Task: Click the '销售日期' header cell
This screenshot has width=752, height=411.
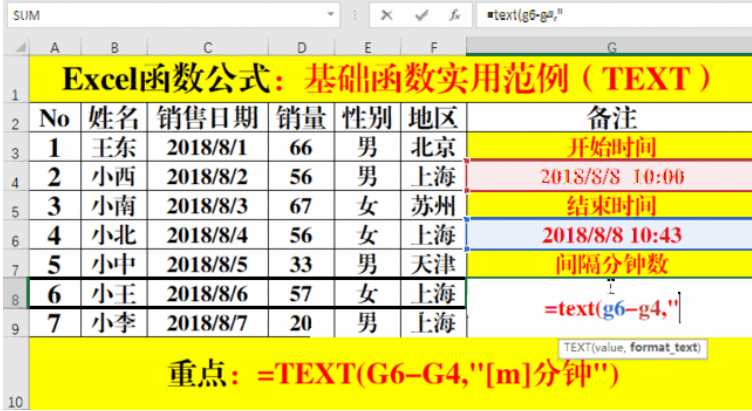Action: click(208, 117)
